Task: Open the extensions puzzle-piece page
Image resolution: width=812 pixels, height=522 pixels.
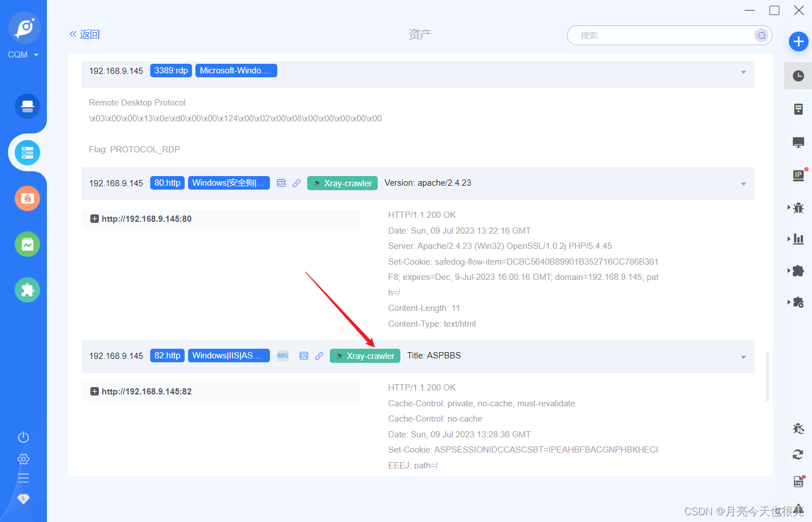Action: click(27, 290)
